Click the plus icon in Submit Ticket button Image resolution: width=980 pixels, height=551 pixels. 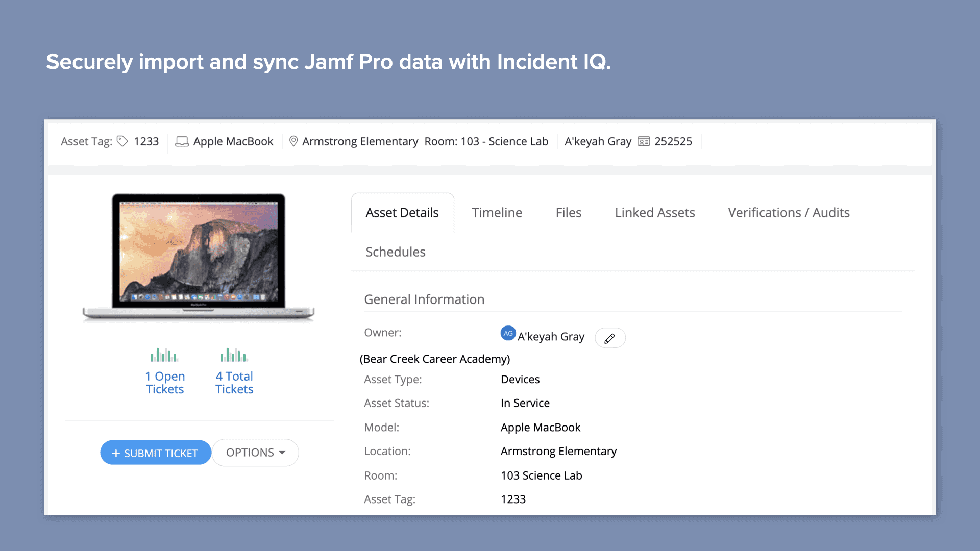(x=115, y=453)
